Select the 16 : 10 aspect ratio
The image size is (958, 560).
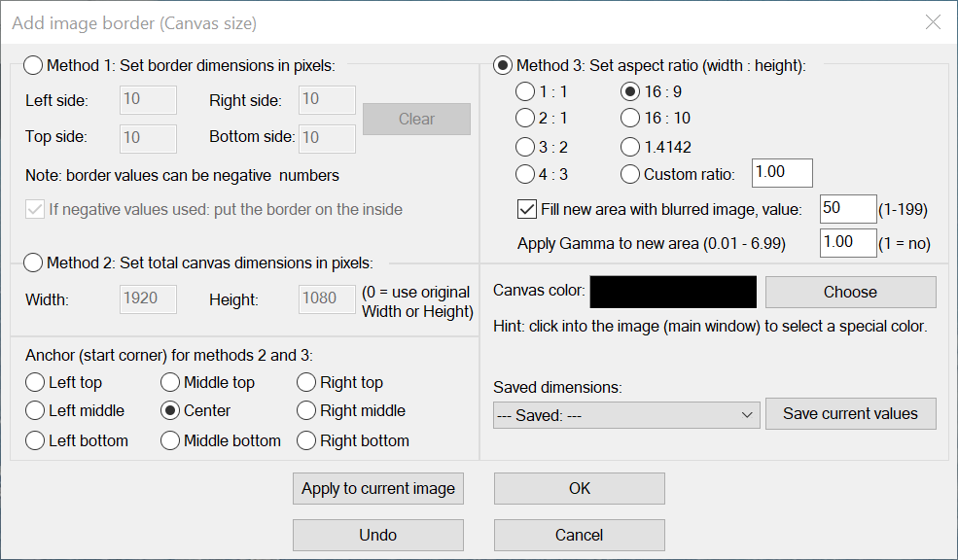click(x=631, y=119)
